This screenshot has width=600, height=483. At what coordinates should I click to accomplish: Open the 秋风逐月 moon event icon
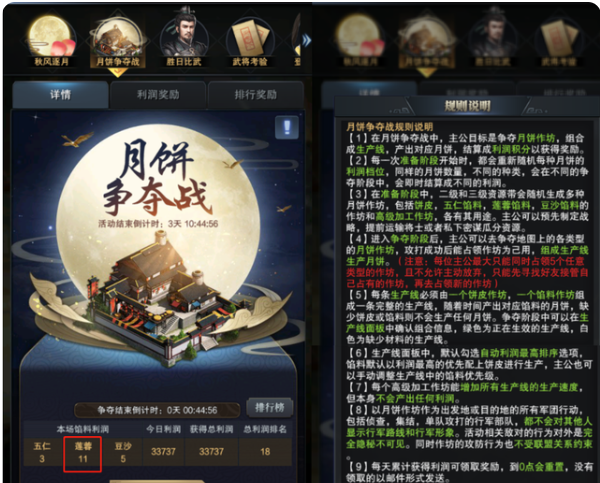(52, 41)
